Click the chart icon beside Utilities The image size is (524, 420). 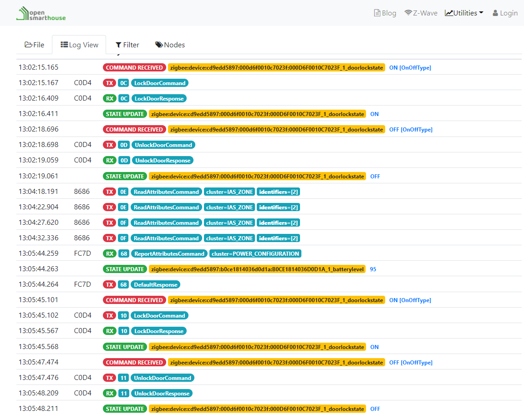pyautogui.click(x=449, y=13)
